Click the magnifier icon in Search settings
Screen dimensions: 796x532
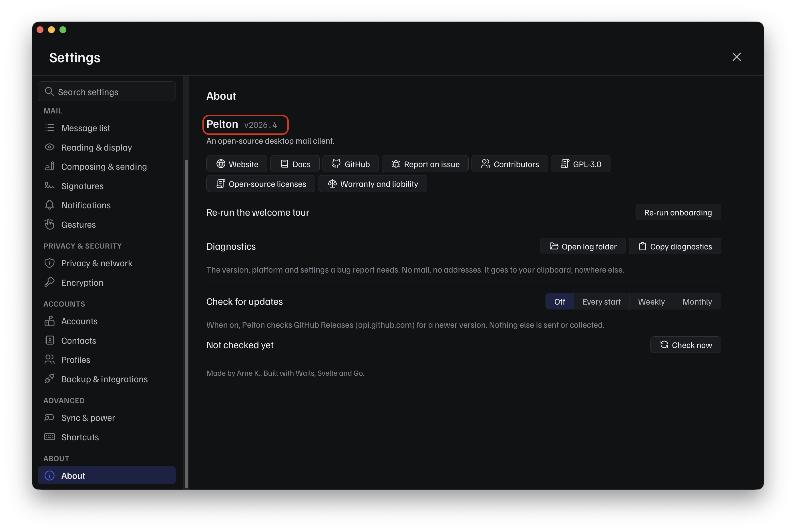point(49,92)
